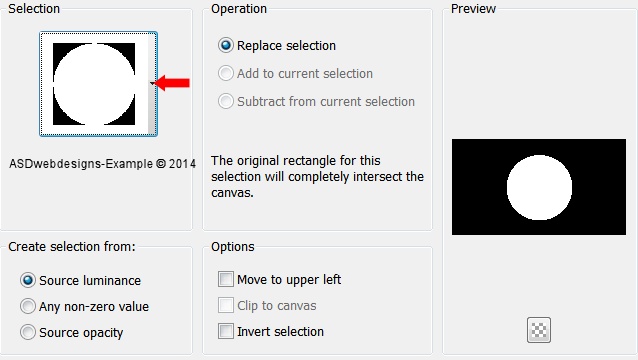Click the Preview group label

(473, 9)
